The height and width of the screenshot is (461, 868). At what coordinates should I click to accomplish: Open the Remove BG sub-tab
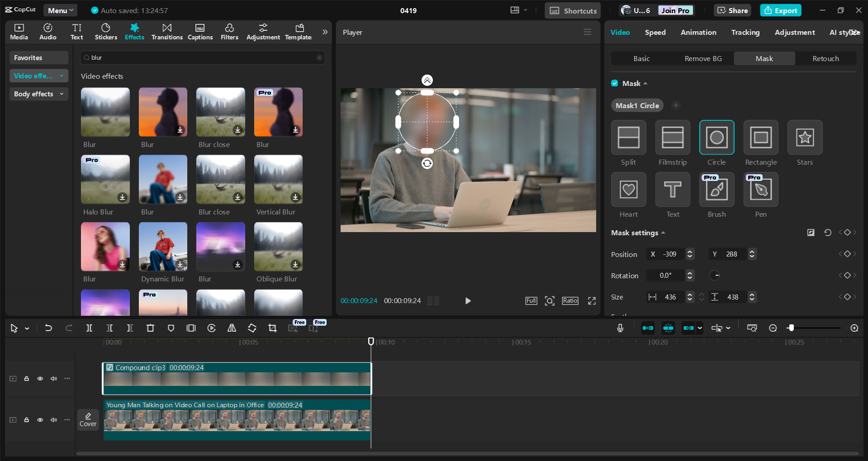tap(703, 58)
